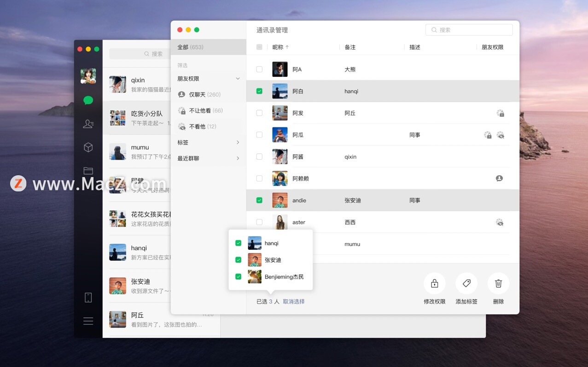Click the 西西 remark in aster row

point(350,222)
